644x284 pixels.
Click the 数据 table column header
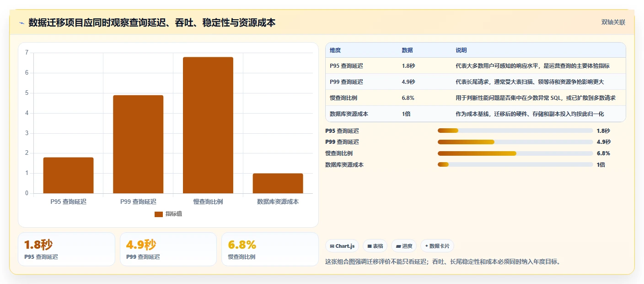pos(408,50)
